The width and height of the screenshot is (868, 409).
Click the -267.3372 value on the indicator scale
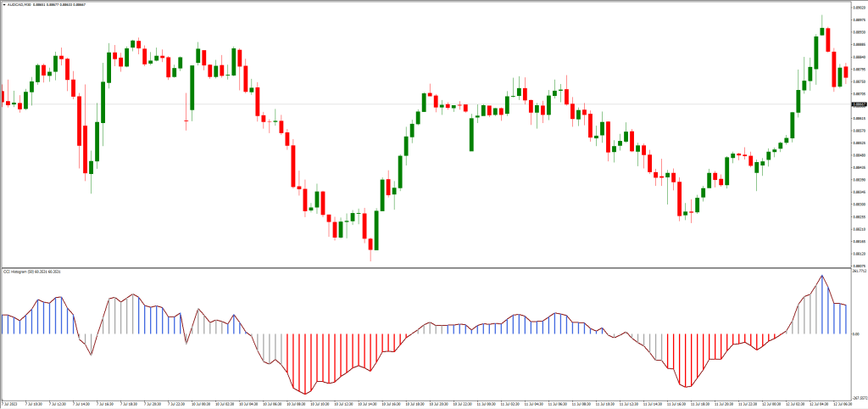click(x=858, y=395)
